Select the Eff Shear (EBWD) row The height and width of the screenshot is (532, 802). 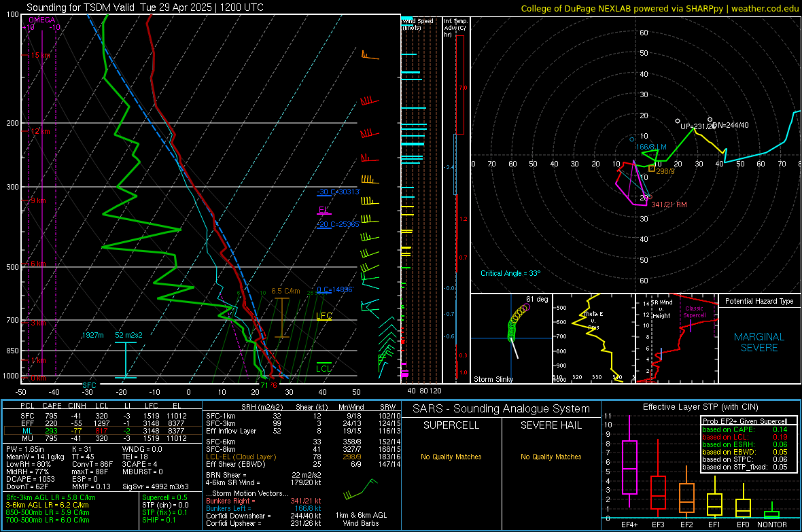[303, 464]
